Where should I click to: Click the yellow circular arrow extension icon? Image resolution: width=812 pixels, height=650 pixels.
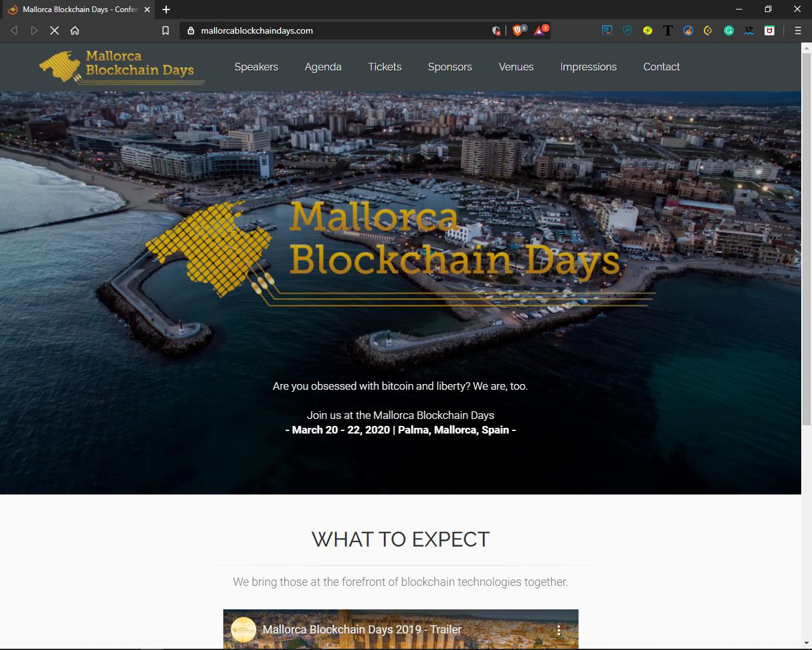pos(709,30)
